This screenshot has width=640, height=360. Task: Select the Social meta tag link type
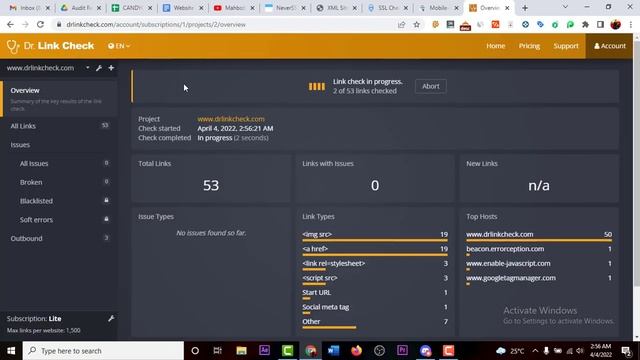(x=375, y=308)
